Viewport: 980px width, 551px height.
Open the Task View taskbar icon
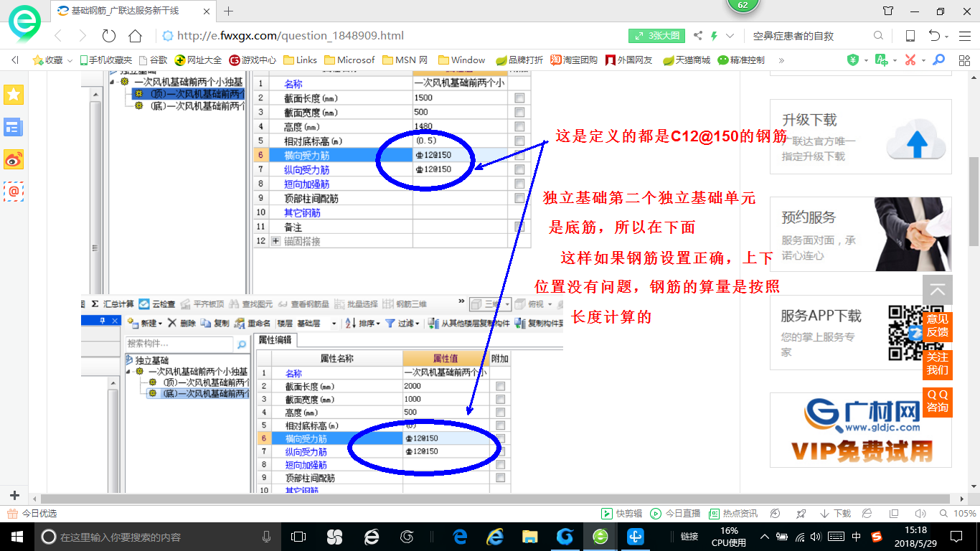(x=298, y=536)
